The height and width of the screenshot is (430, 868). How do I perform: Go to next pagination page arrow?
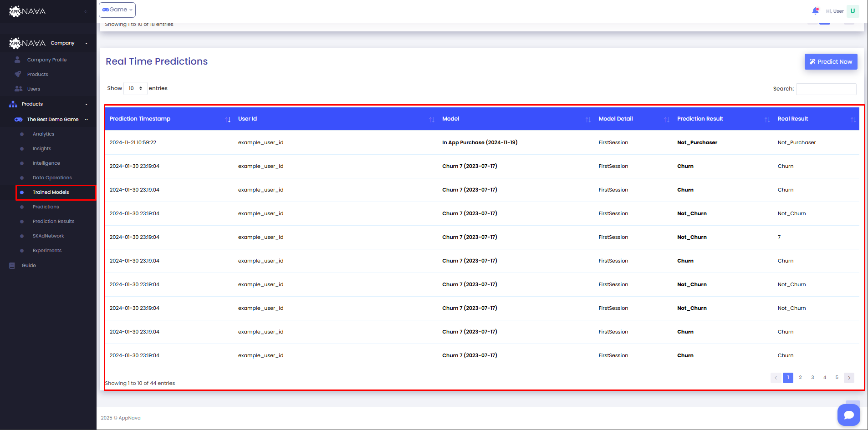click(x=849, y=378)
